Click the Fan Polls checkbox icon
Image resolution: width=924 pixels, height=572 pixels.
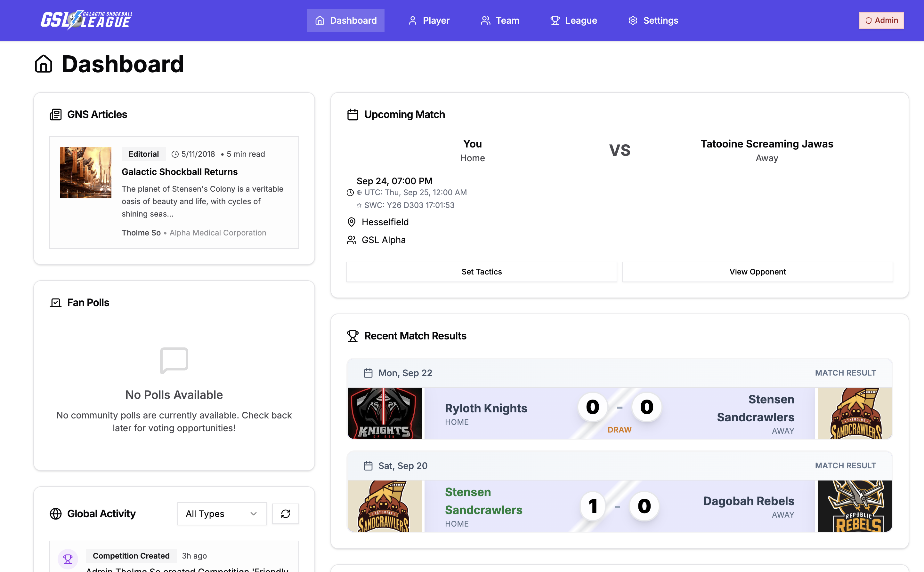[56, 303]
